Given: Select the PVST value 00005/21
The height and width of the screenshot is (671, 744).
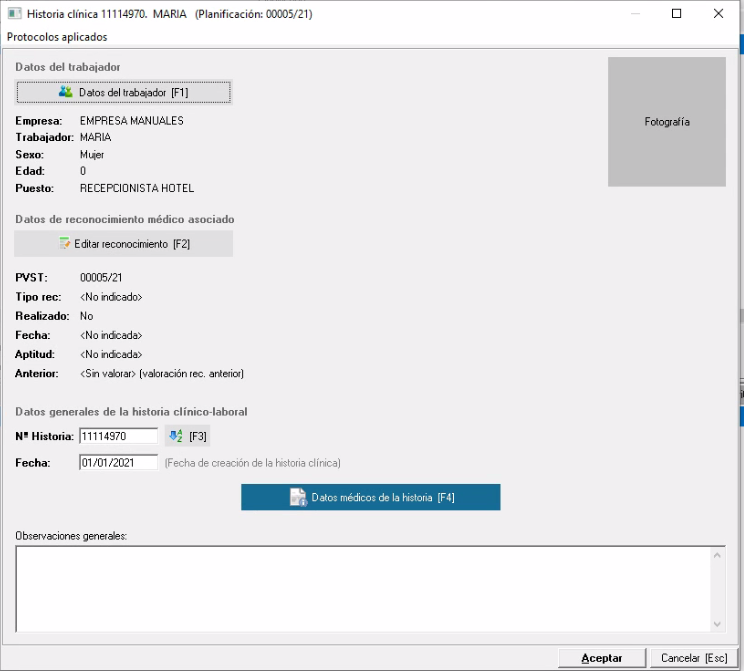Looking at the screenshot, I should [101, 278].
